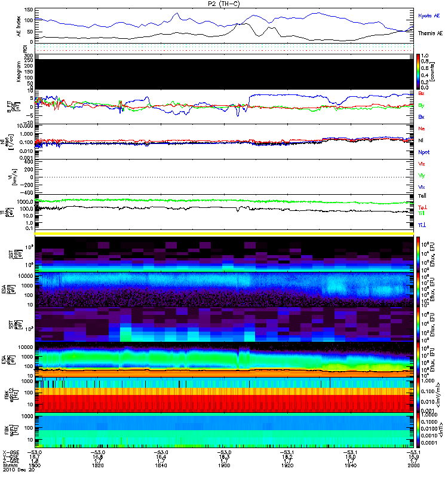The width and height of the screenshot is (448, 478).
Task: Click the time tick label 1920
Action: click(x=287, y=465)
